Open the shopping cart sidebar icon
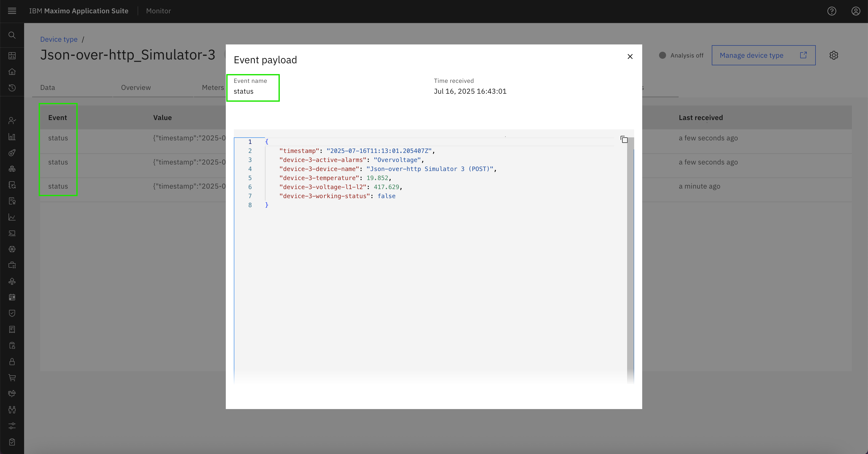Viewport: 868px width, 454px height. pos(12,378)
